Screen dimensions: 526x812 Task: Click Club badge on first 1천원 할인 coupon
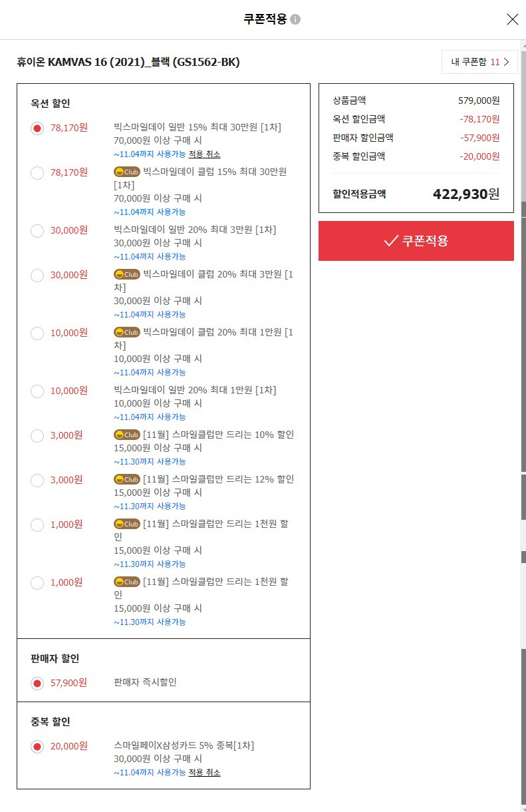pyautogui.click(x=127, y=524)
